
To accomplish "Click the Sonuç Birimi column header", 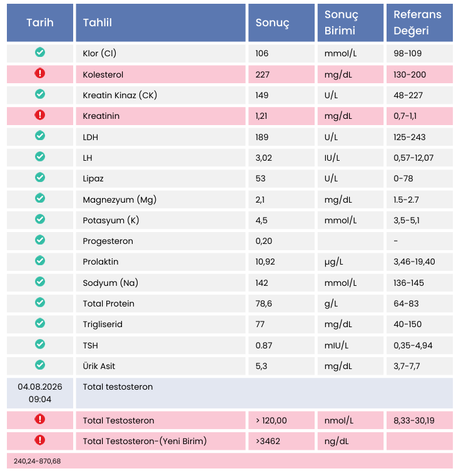I will pos(350,23).
